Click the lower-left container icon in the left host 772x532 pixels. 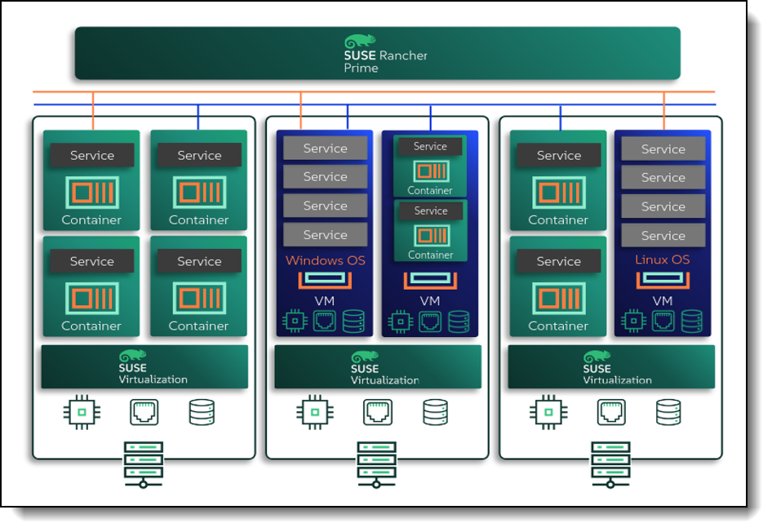(92, 299)
